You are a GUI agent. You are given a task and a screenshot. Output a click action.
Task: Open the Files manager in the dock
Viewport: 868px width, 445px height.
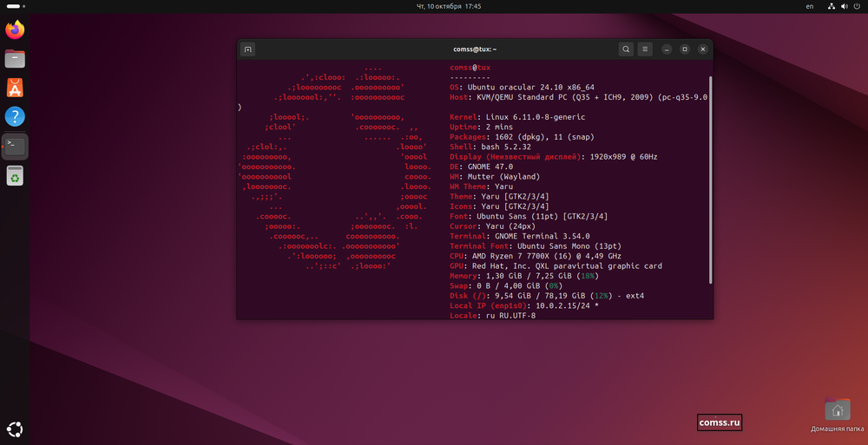point(15,59)
